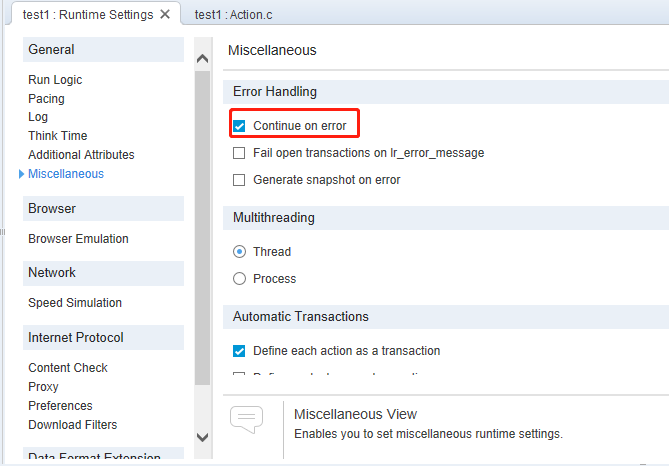This screenshot has height=466, width=669.
Task: Toggle Define each action as a transaction
Action: (x=239, y=351)
